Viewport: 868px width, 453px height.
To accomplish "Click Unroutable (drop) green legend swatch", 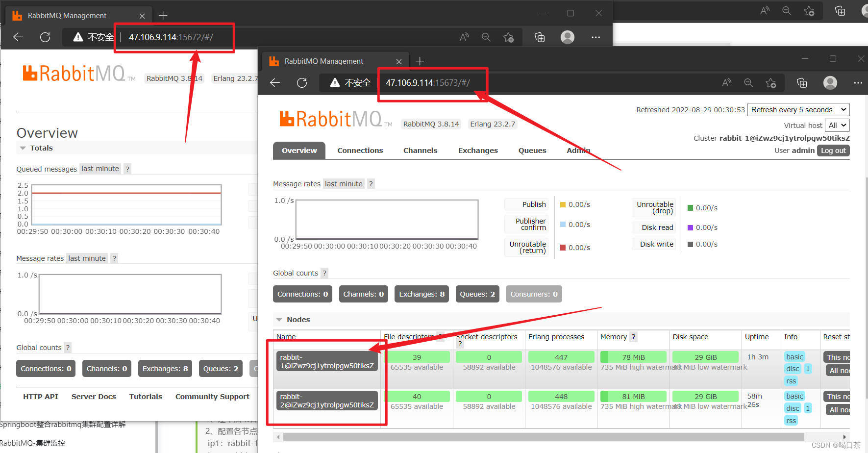I will [x=690, y=208].
